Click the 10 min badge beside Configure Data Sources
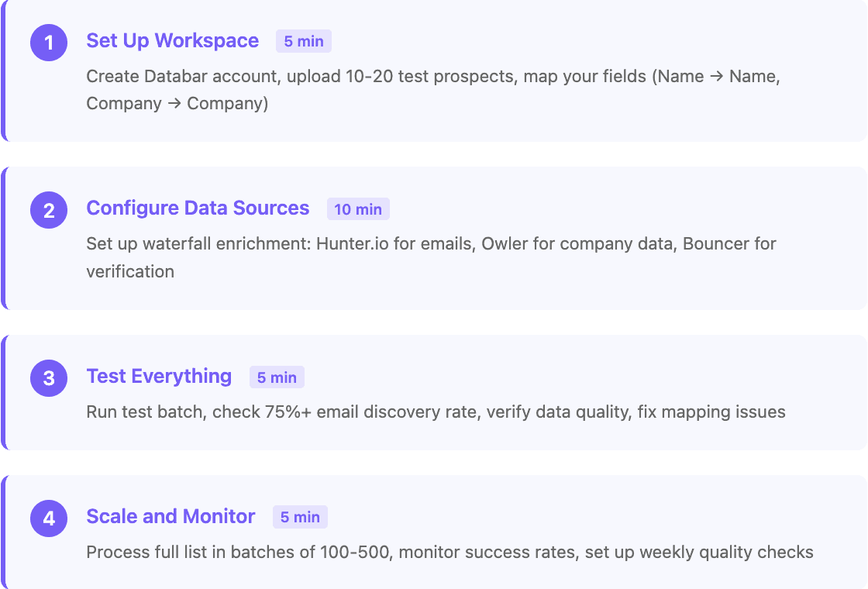 tap(358, 209)
